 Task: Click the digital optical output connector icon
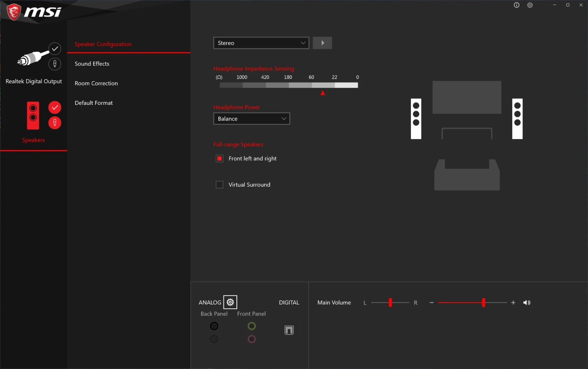tap(289, 330)
